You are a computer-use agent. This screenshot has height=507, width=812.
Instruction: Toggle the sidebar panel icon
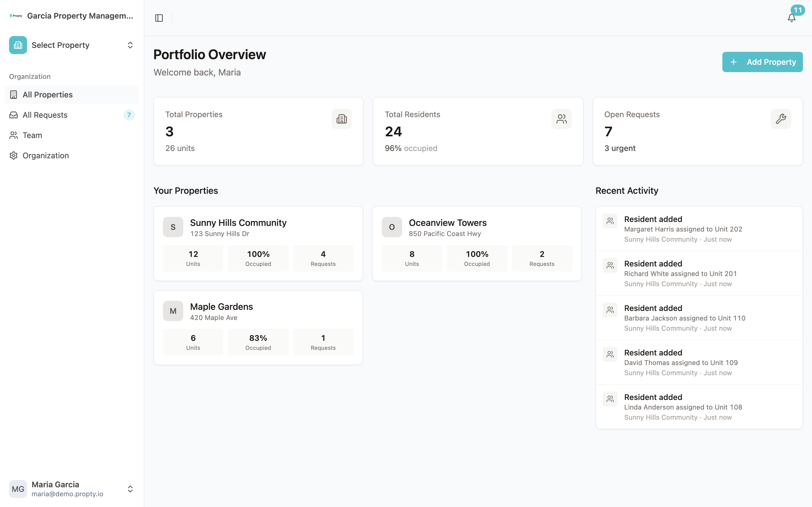159,18
